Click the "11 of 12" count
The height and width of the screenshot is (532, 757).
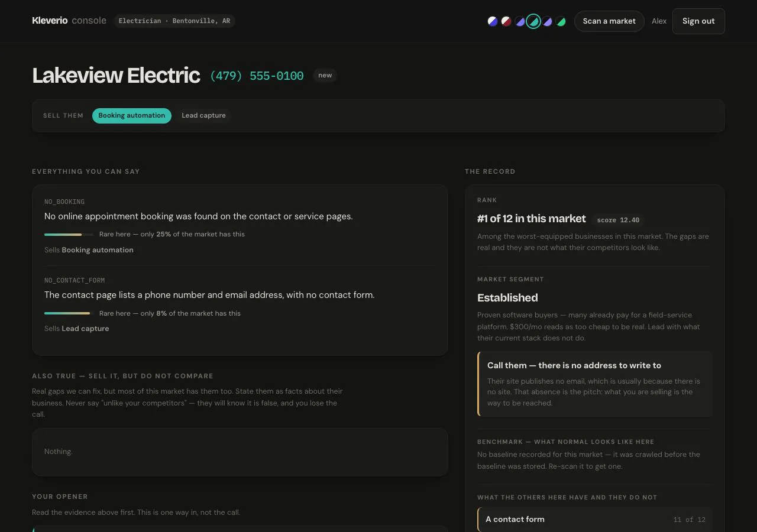(x=689, y=520)
